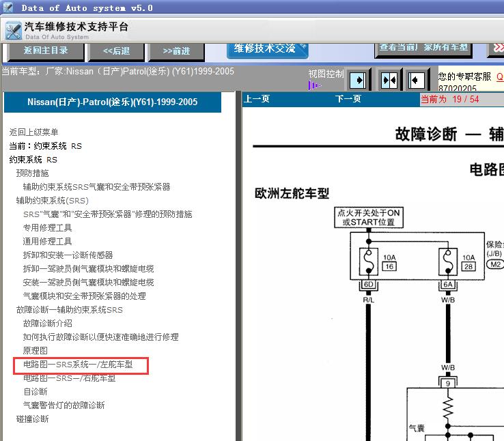Open SRS airbag repair precautions item
The width and height of the screenshot is (504, 441).
107,214
